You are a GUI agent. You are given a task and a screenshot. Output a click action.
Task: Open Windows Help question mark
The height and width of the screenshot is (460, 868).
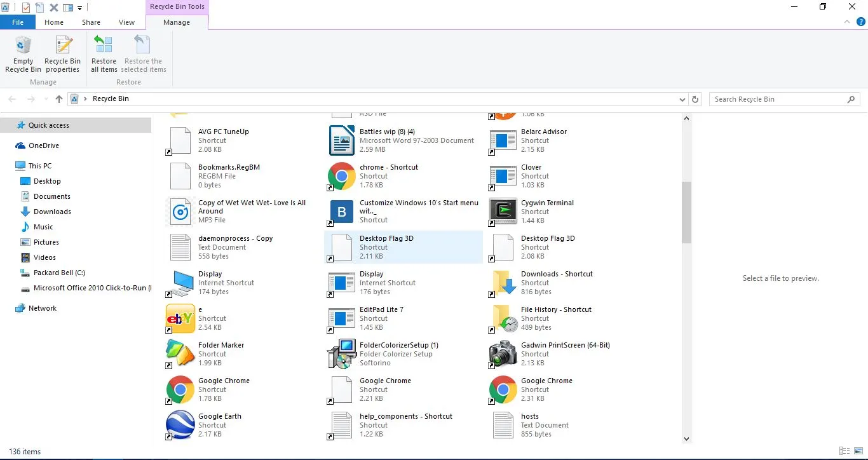861,22
